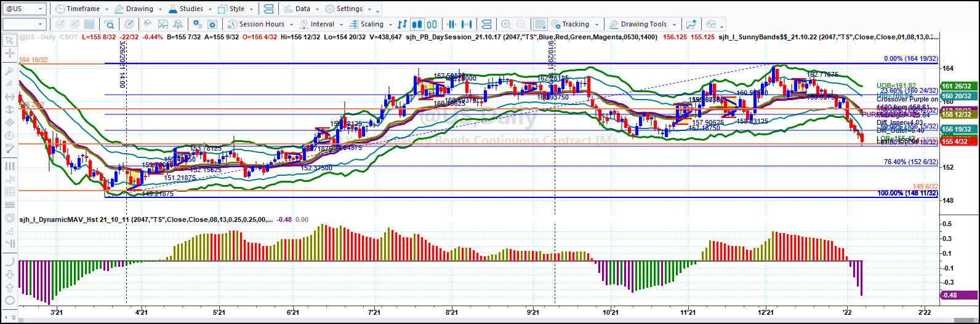Viewport: 980px width, 324px height.
Task: Open the Studies menu
Action: click(x=189, y=9)
